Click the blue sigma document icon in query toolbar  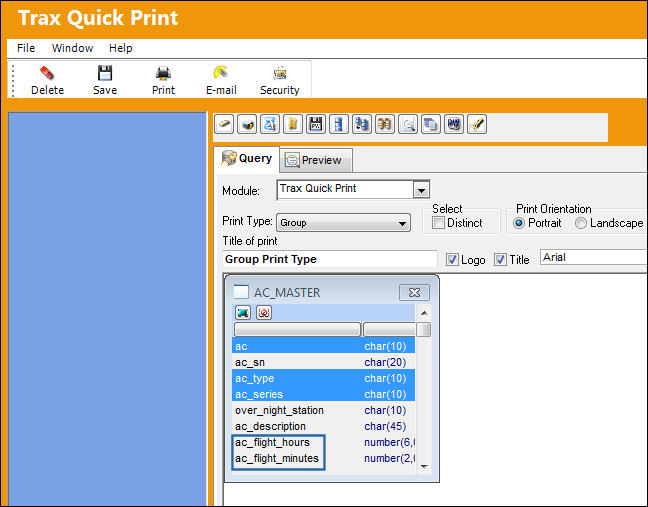pyautogui.click(x=270, y=124)
